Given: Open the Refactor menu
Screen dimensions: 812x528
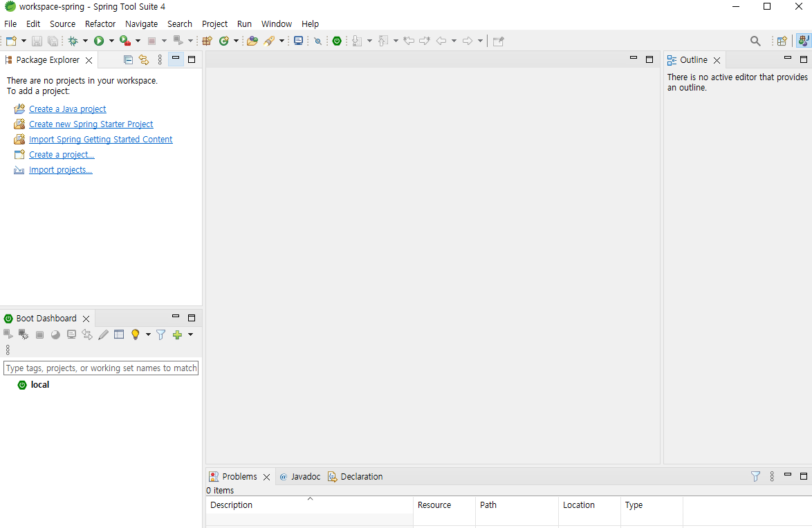Looking at the screenshot, I should point(100,23).
